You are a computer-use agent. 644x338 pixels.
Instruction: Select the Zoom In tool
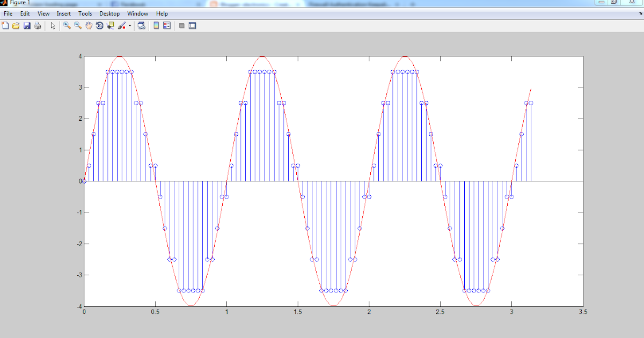pyautogui.click(x=67, y=25)
